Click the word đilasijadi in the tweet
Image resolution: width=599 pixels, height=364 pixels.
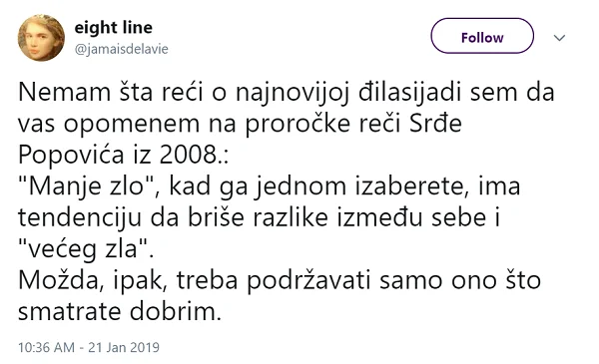(x=409, y=93)
